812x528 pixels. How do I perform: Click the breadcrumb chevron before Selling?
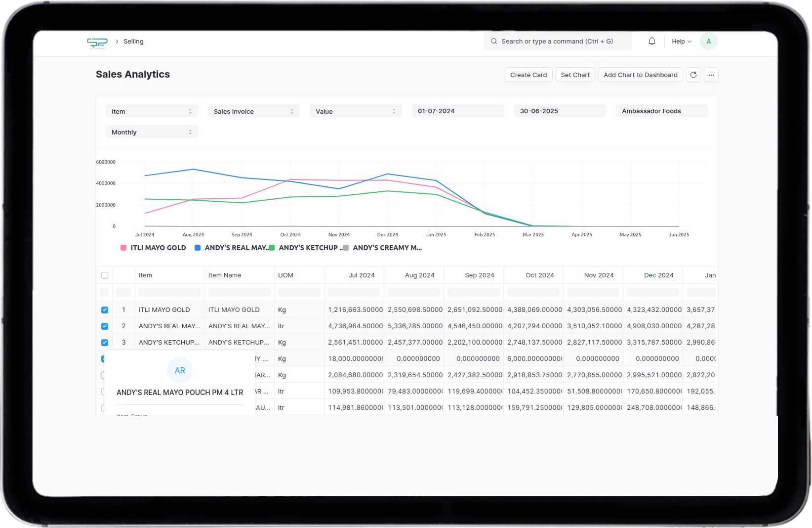coord(117,42)
